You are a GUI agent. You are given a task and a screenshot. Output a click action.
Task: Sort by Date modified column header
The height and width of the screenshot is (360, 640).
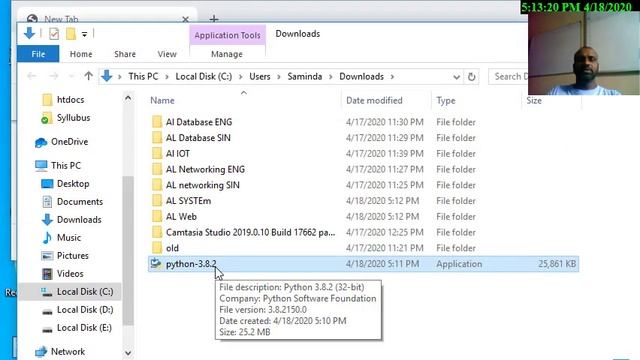click(x=374, y=100)
